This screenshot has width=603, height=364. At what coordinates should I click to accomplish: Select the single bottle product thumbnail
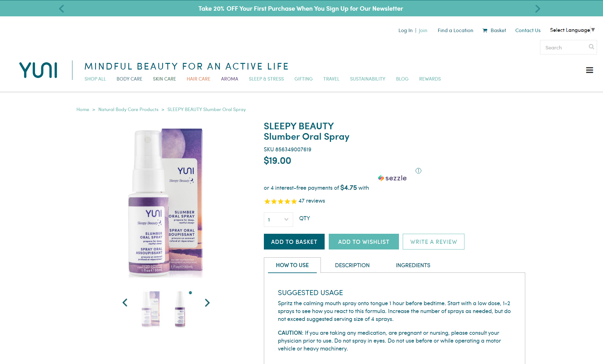[x=180, y=309]
